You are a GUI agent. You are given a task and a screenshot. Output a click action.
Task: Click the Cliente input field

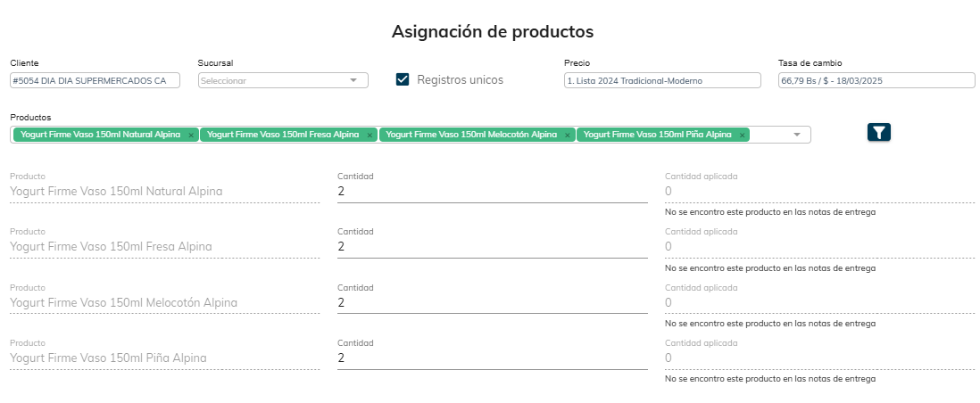coord(95,80)
